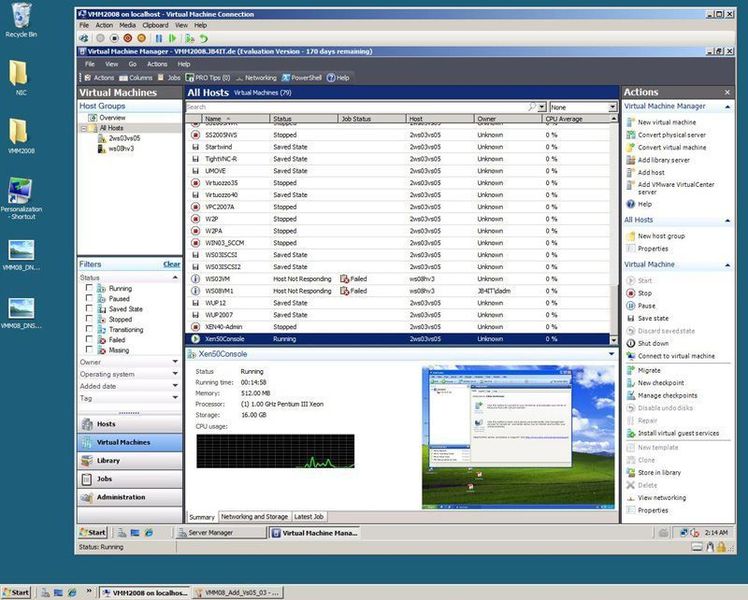Click Add host action
The height and width of the screenshot is (600, 748).
click(x=645, y=173)
